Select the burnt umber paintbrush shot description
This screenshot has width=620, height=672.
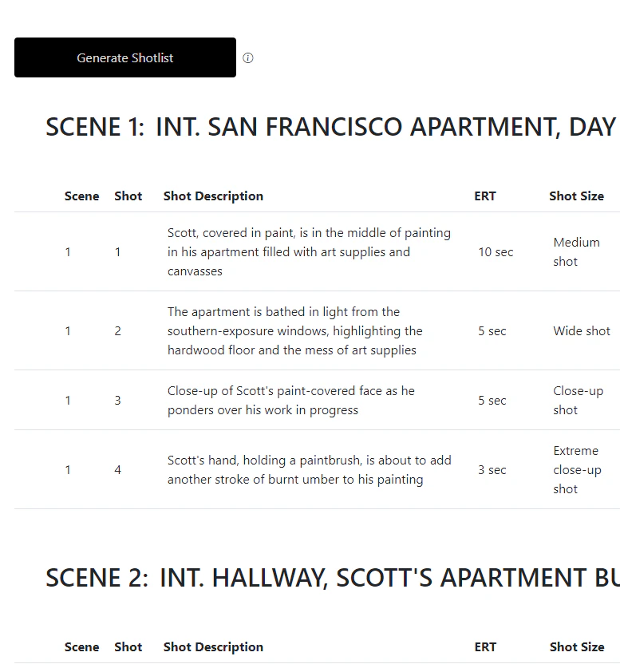tap(309, 470)
